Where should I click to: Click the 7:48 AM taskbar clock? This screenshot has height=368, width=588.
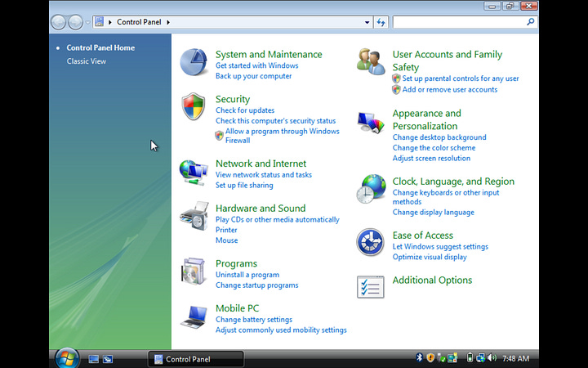(x=515, y=359)
